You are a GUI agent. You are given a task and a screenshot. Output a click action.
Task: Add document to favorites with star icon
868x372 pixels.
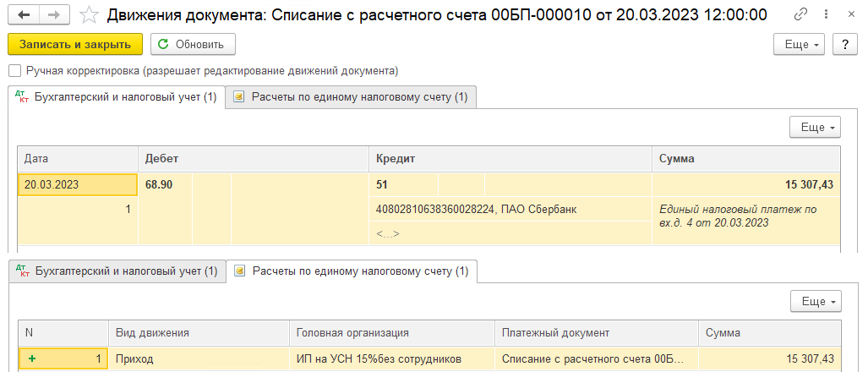(x=89, y=15)
